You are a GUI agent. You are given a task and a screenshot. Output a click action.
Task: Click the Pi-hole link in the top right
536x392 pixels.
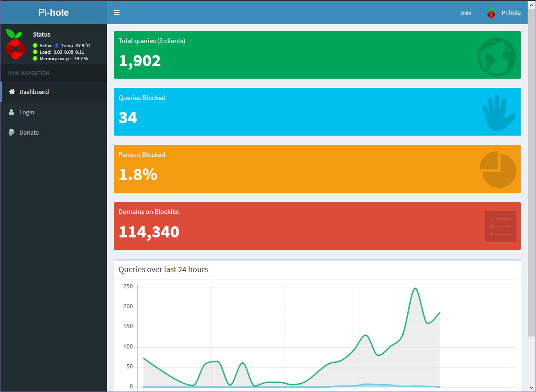[x=511, y=12]
